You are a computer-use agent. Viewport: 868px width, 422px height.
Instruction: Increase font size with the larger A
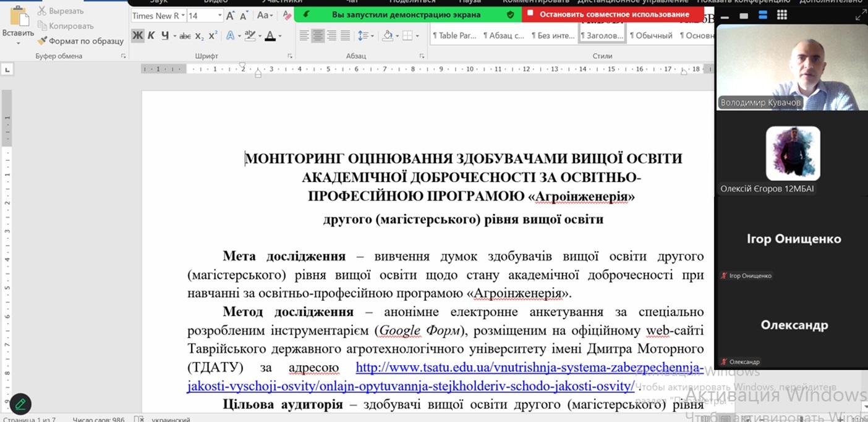pos(230,15)
